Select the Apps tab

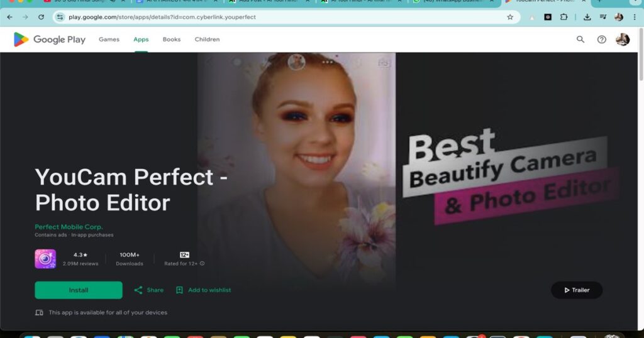(x=141, y=40)
